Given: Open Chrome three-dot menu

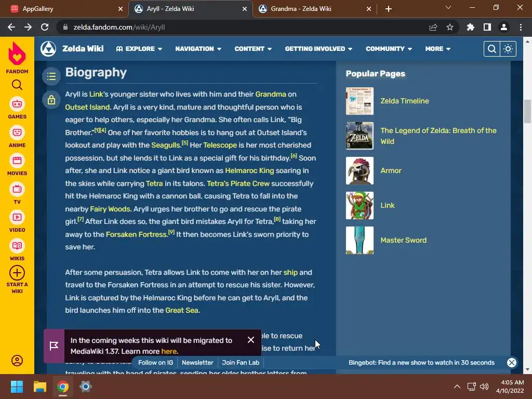Looking at the screenshot, I should 521,27.
